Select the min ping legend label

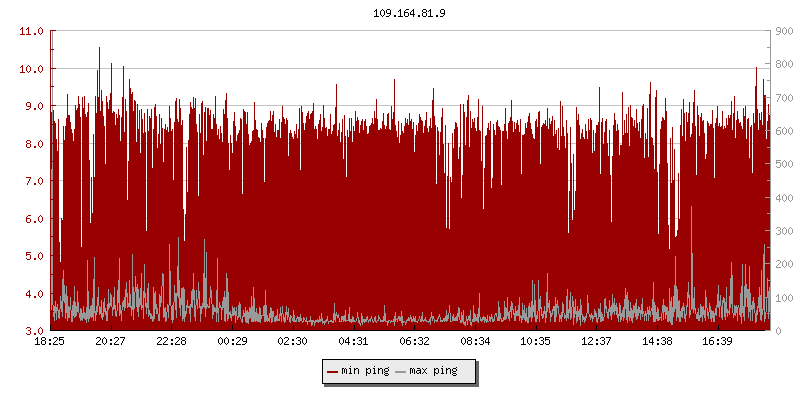tap(365, 371)
